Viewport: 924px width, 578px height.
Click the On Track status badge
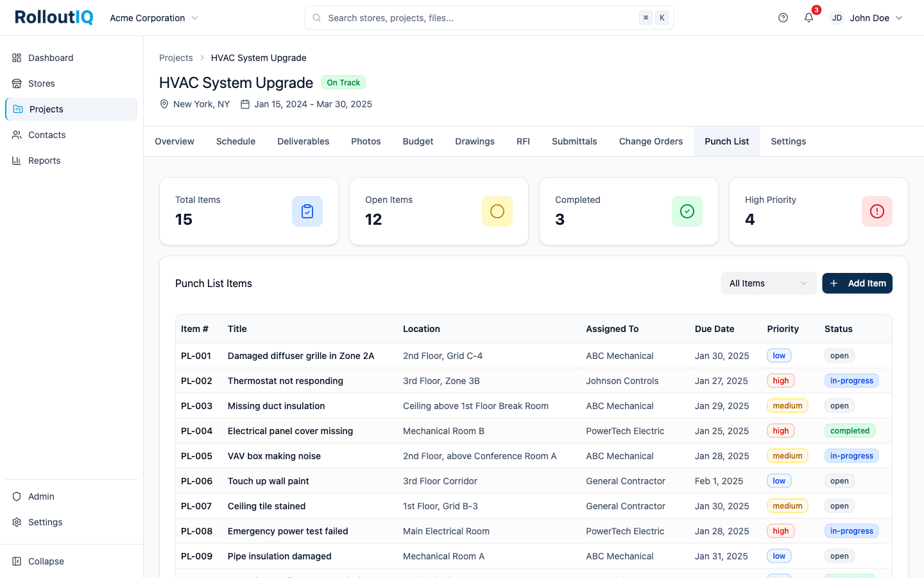[x=343, y=83]
